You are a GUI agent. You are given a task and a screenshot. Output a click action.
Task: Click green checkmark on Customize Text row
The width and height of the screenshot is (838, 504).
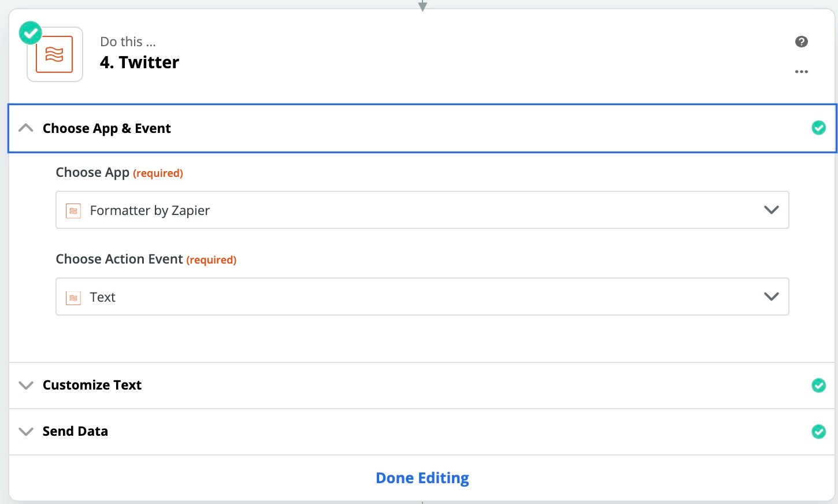coord(818,385)
